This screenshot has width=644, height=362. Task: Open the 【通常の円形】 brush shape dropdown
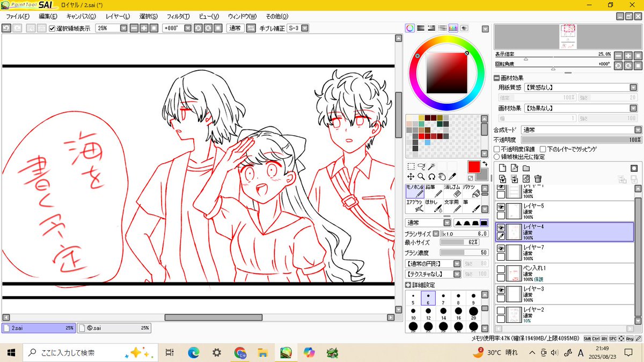click(457, 264)
